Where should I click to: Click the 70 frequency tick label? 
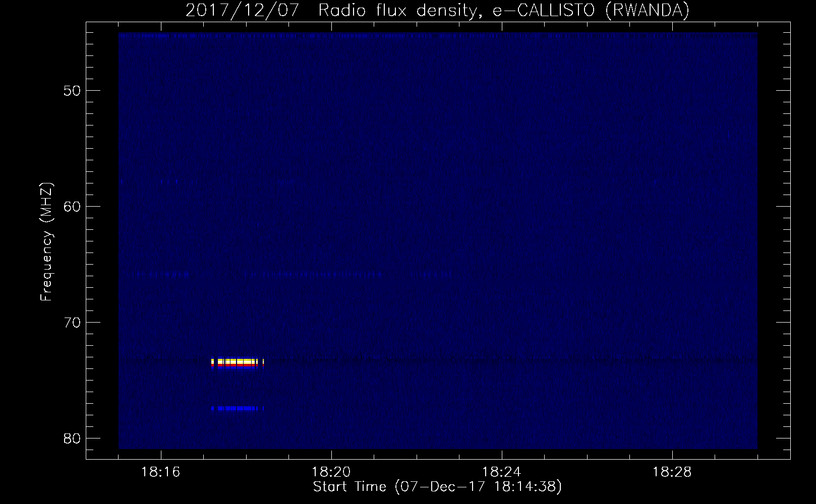[72, 323]
